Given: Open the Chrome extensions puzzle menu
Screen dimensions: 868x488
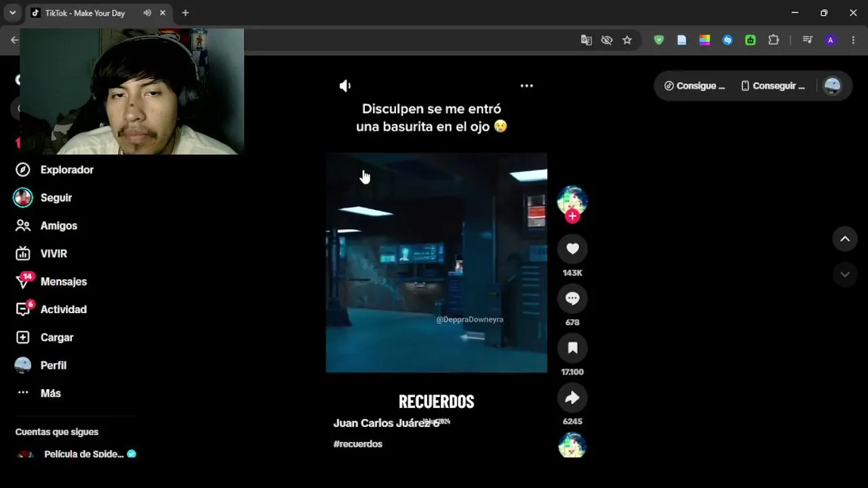Looking at the screenshot, I should click(774, 40).
